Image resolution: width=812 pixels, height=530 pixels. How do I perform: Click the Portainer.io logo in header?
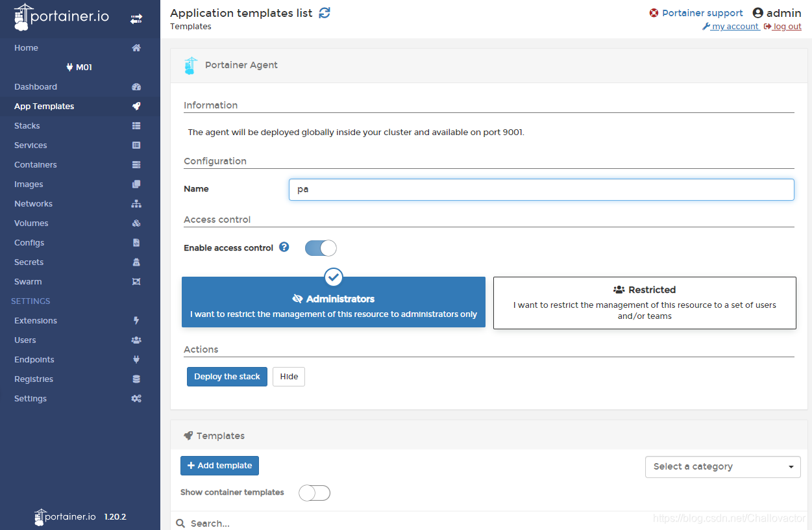[x=61, y=18]
